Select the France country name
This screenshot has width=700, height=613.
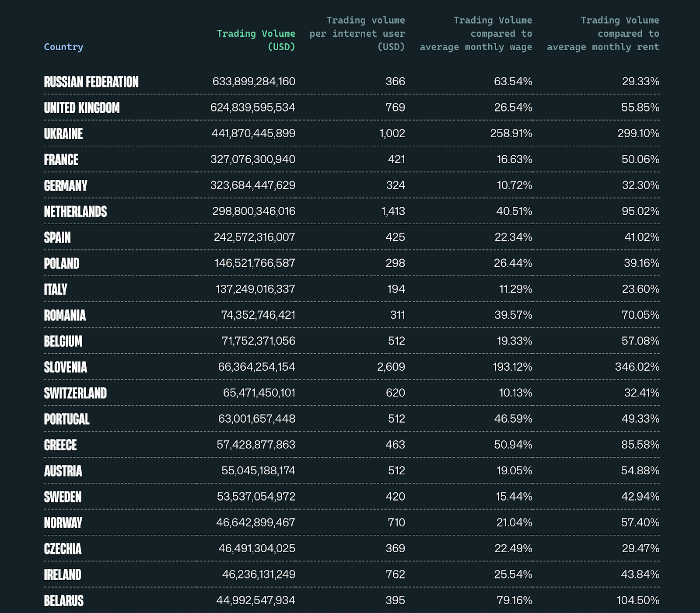(61, 160)
